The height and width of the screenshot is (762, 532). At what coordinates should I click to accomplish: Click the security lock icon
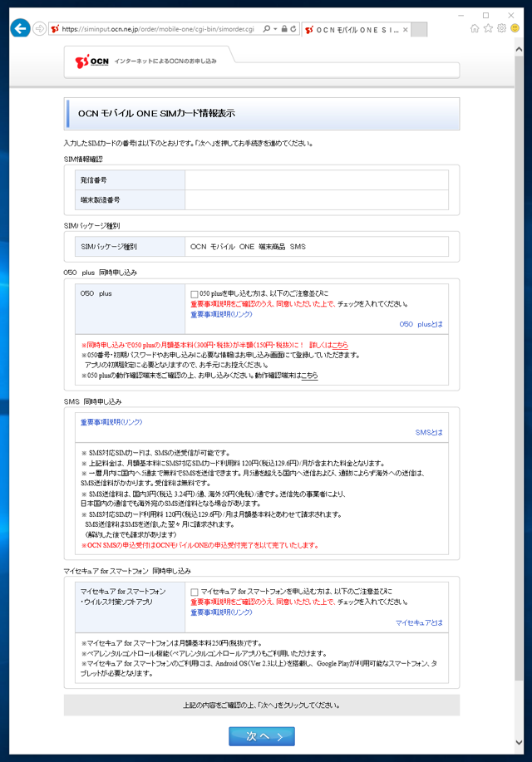click(284, 29)
